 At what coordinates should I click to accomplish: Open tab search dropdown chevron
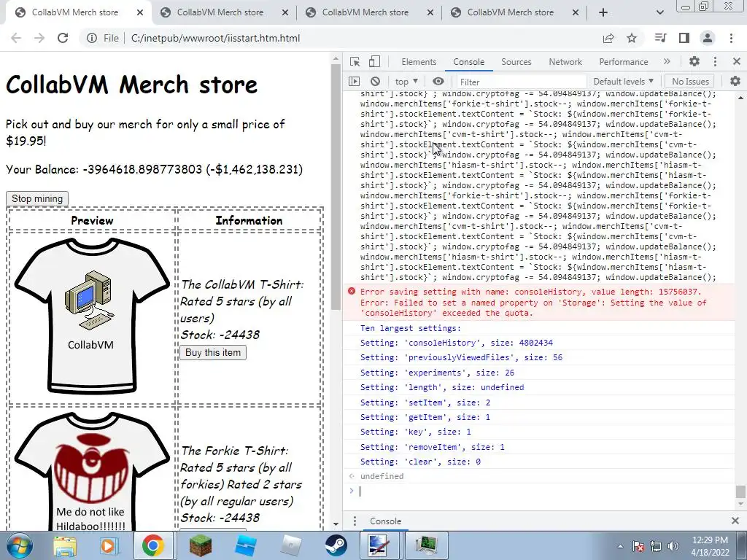[x=659, y=12]
